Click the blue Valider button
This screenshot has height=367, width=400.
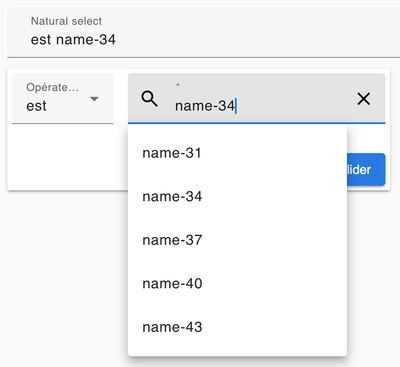[x=366, y=170]
